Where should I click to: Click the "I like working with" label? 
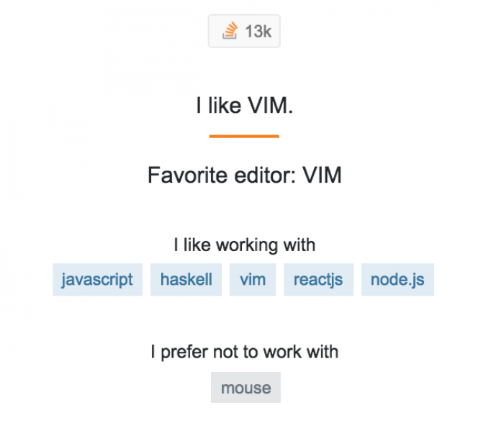(x=245, y=245)
